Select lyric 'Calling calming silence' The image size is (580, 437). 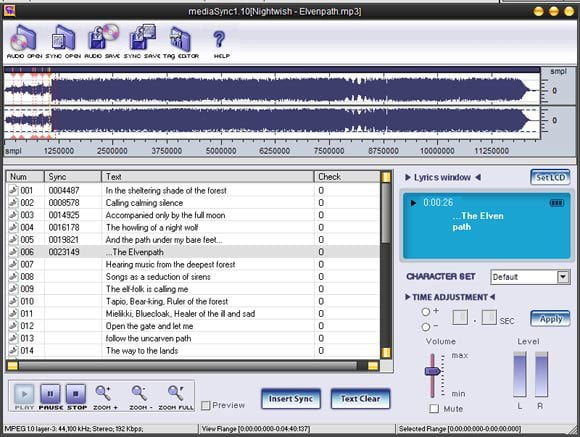[144, 203]
